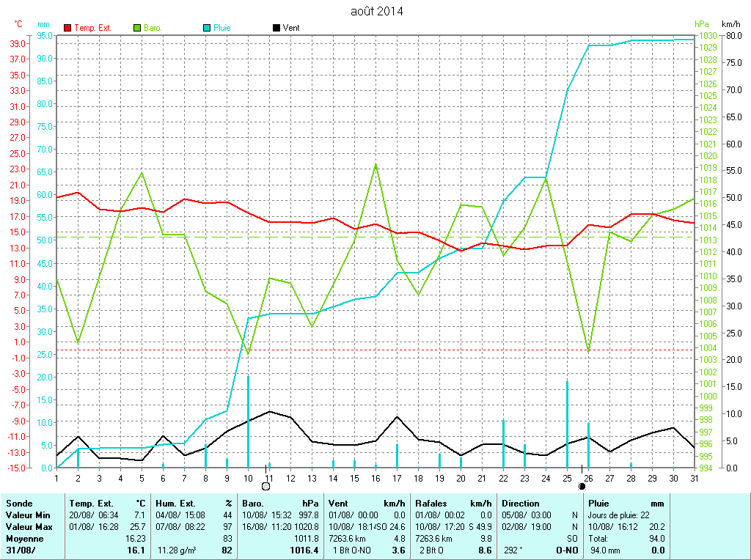Click day 31 on the horizontal axis

click(694, 478)
